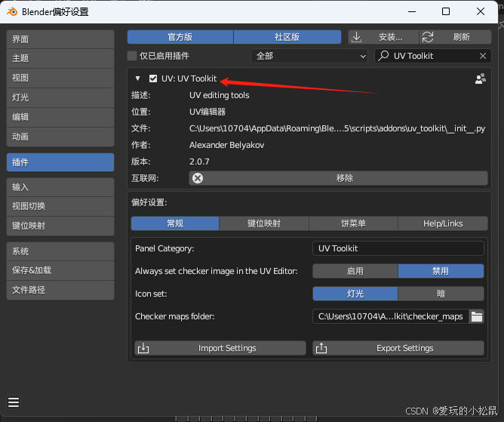Click the Blender logo in the title bar

(12, 11)
